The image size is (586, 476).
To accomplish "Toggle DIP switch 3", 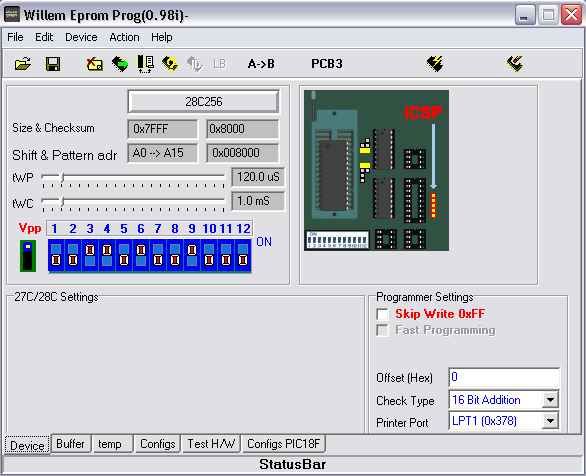I will tap(90, 256).
